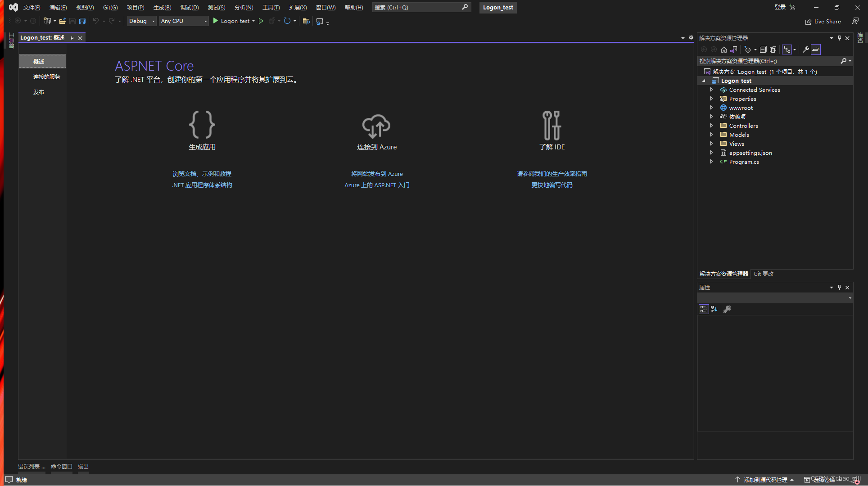This screenshot has width=868, height=486.
Task: Click the Save All toolbar icon
Action: coord(82,21)
